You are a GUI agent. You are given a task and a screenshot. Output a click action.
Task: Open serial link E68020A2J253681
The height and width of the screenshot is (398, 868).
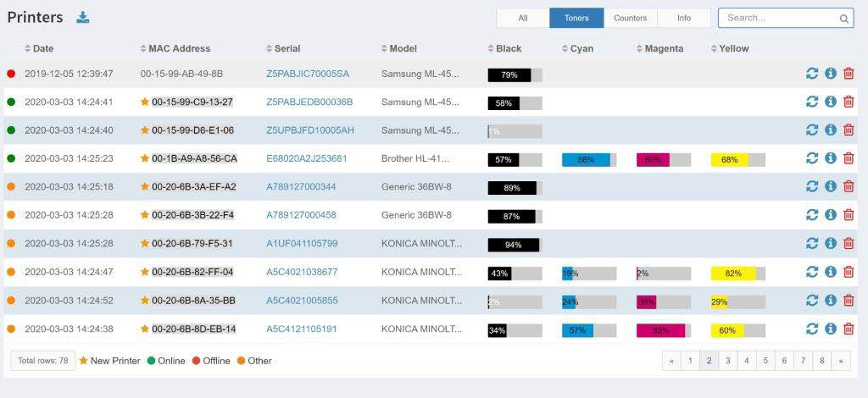point(306,158)
